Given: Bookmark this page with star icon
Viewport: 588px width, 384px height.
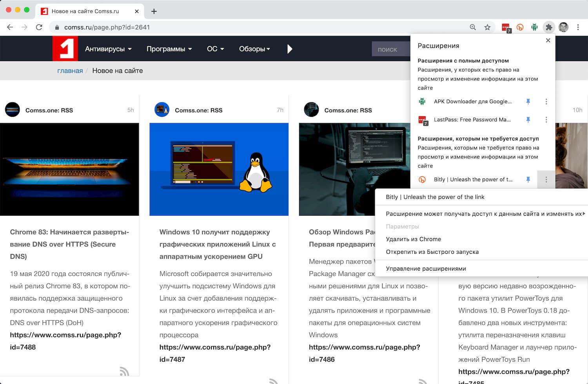Looking at the screenshot, I should click(x=487, y=27).
